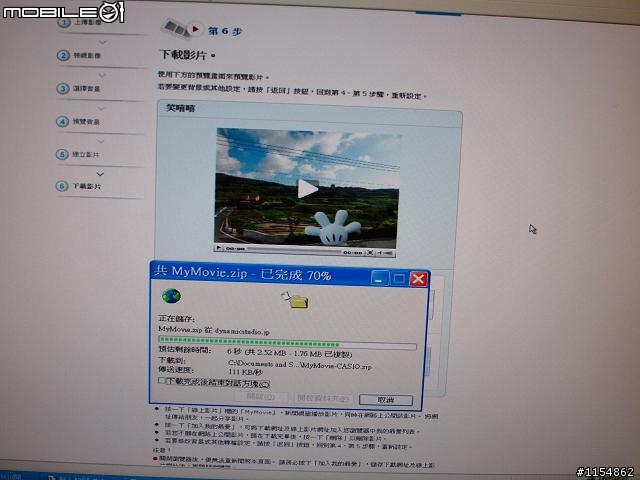
Task: Click the download destination path MyMovie-CASIO.zip
Action: point(300,364)
